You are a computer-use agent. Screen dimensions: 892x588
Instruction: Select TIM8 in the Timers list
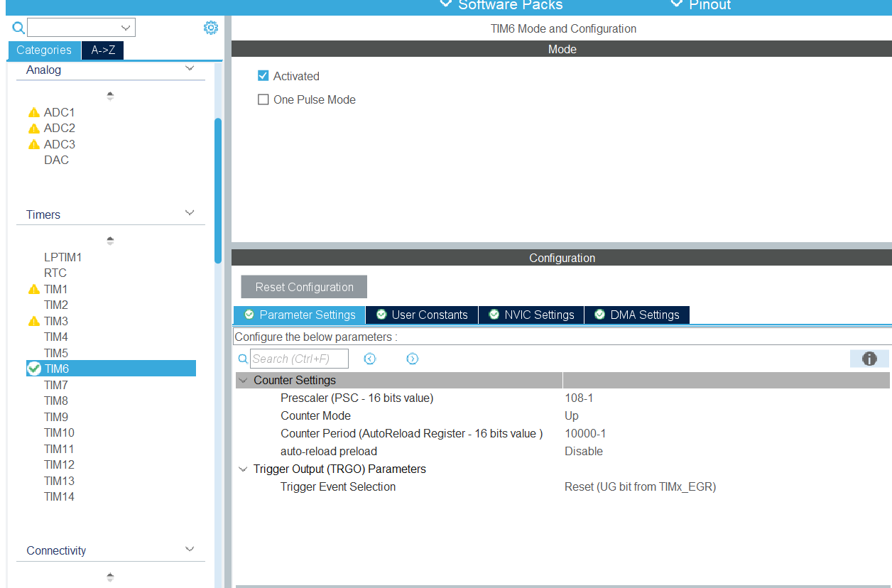pos(56,401)
